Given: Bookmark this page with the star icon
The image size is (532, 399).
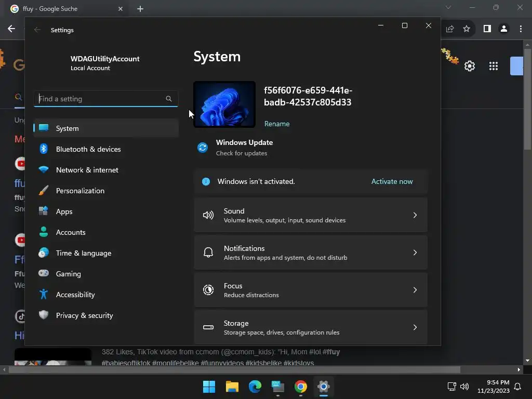Looking at the screenshot, I should click(x=467, y=29).
